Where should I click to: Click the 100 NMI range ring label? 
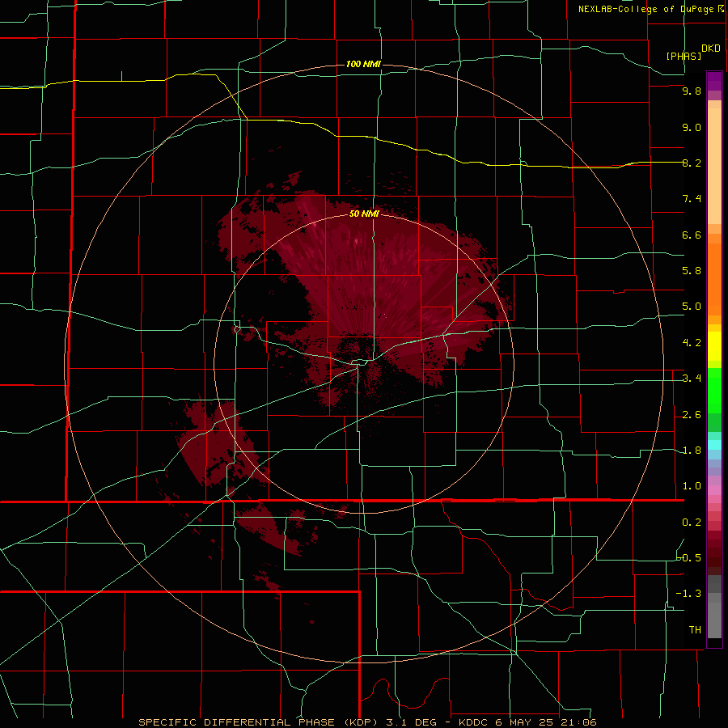[363, 64]
